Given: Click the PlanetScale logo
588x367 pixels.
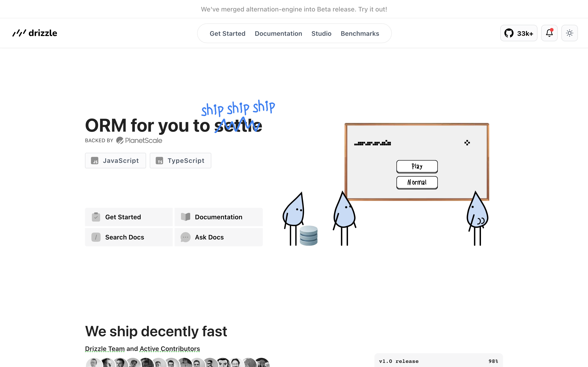Looking at the screenshot, I should tap(139, 141).
